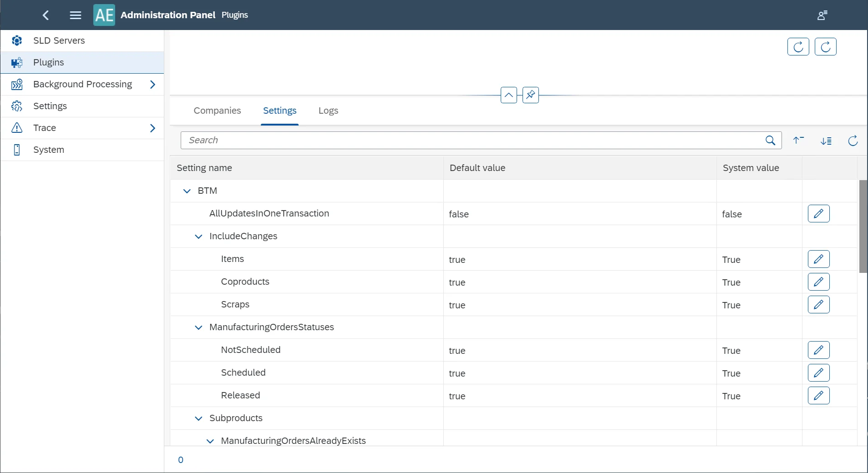Screen dimensions: 868x473
Task: Open the user account menu
Action: coord(823,15)
